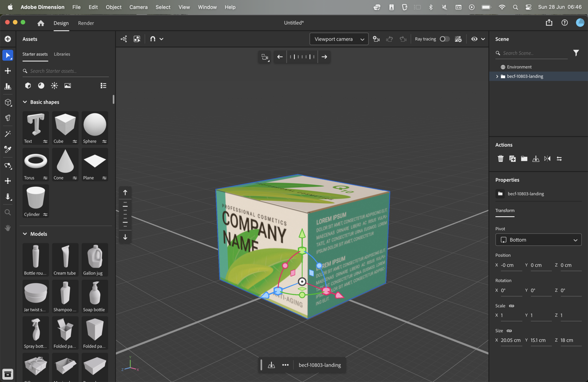Switch assets to list view
This screenshot has height=382, width=588.
point(103,85)
